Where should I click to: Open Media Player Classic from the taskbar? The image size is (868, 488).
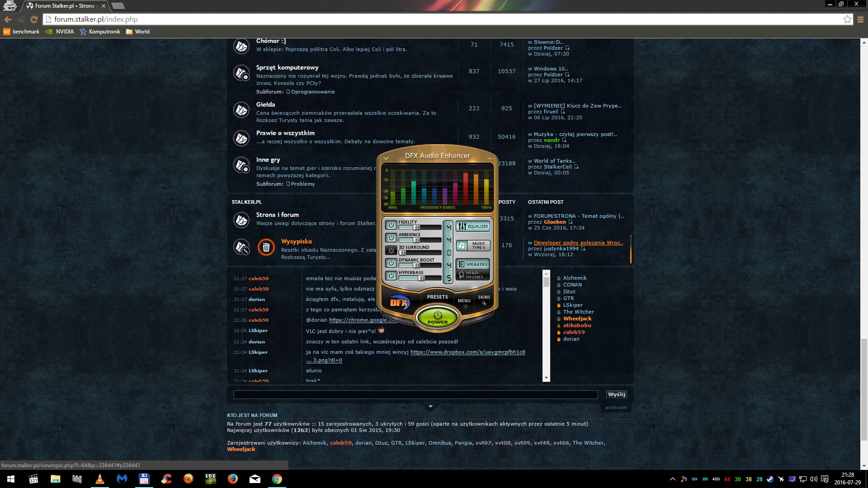coord(33,479)
